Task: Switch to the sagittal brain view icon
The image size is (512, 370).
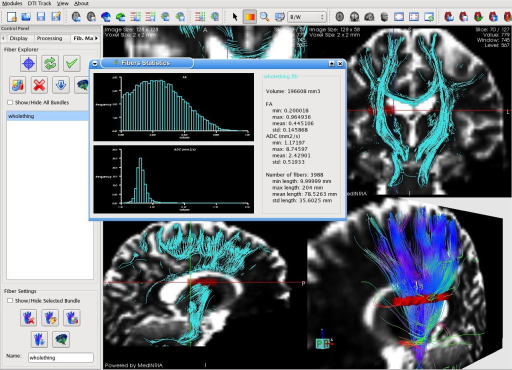Action: [x=369, y=16]
